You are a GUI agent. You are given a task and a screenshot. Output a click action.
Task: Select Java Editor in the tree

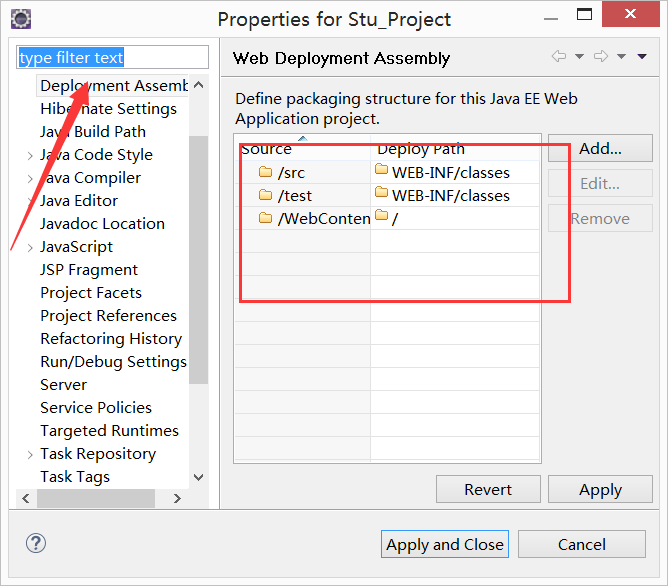click(x=79, y=201)
